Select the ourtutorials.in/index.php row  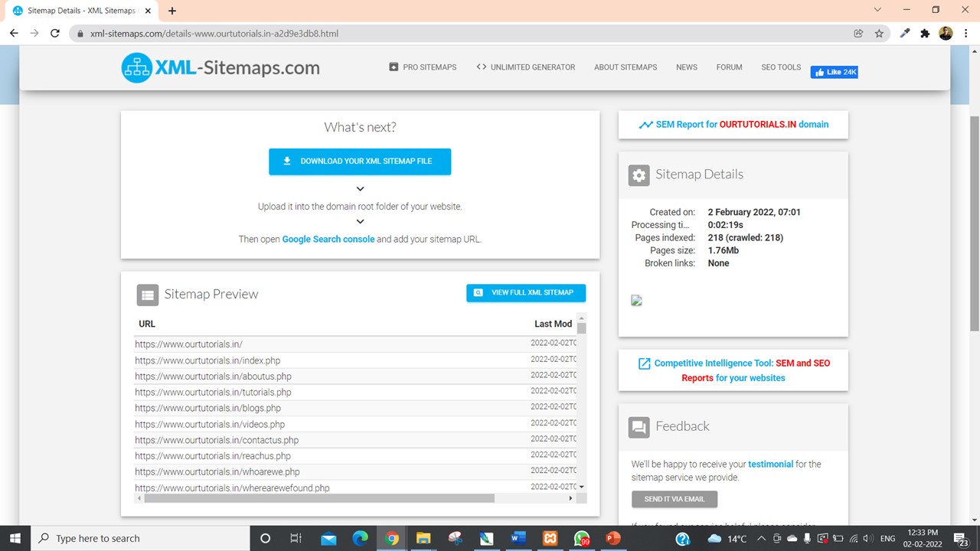pos(356,360)
